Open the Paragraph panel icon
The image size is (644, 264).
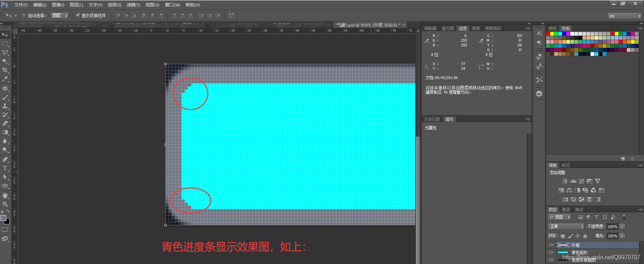pyautogui.click(x=539, y=43)
